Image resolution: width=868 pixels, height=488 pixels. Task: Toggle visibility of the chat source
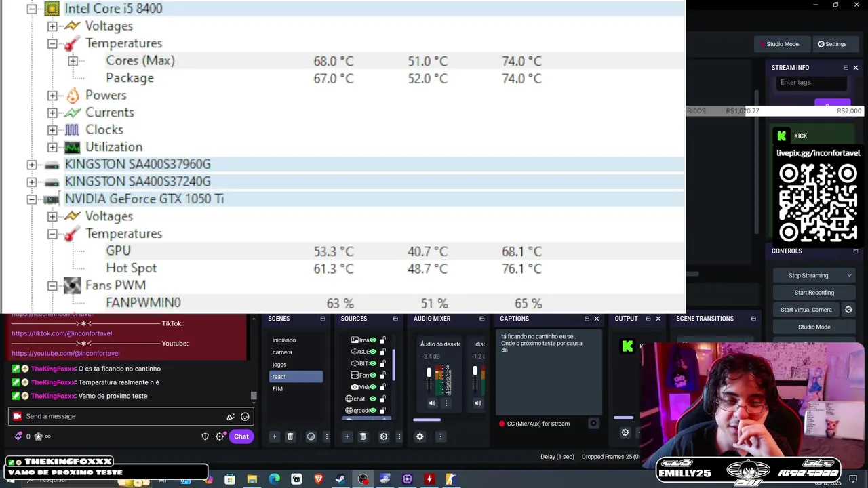[373, 399]
